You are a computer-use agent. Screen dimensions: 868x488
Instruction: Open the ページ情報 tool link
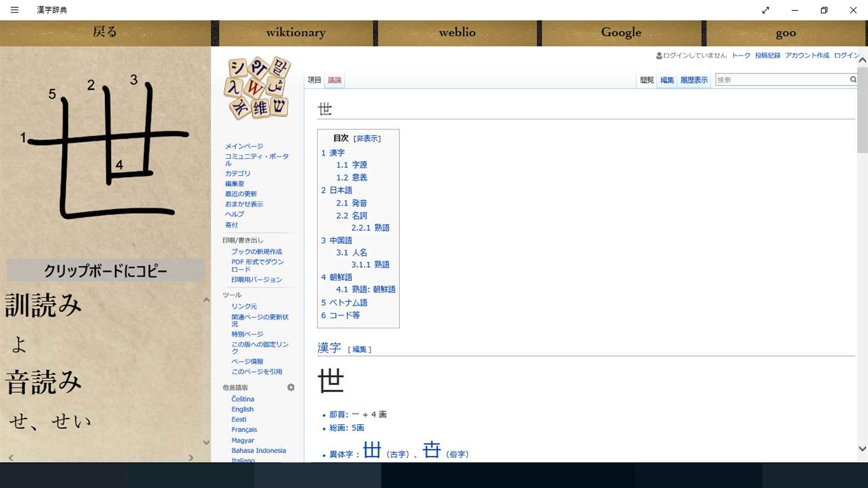[x=247, y=361]
